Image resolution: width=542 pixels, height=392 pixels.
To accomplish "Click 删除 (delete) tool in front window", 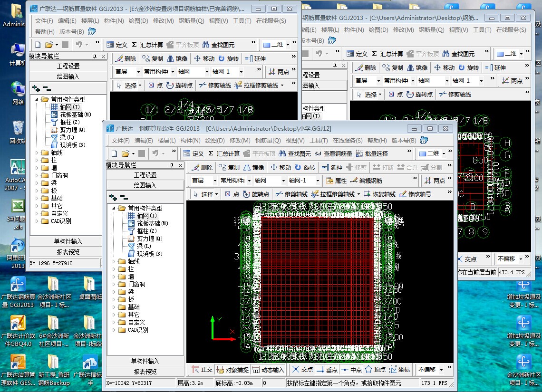I will [x=203, y=168].
